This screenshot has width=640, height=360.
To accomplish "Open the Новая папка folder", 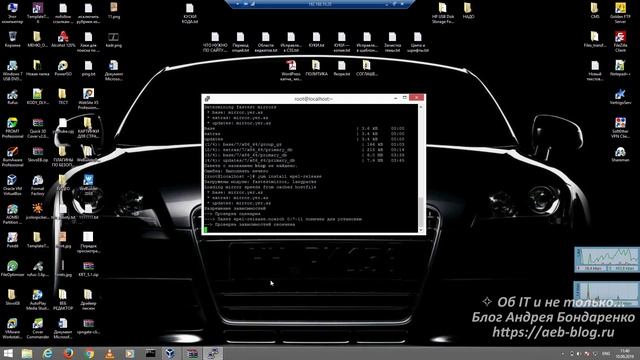I will (38, 68).
